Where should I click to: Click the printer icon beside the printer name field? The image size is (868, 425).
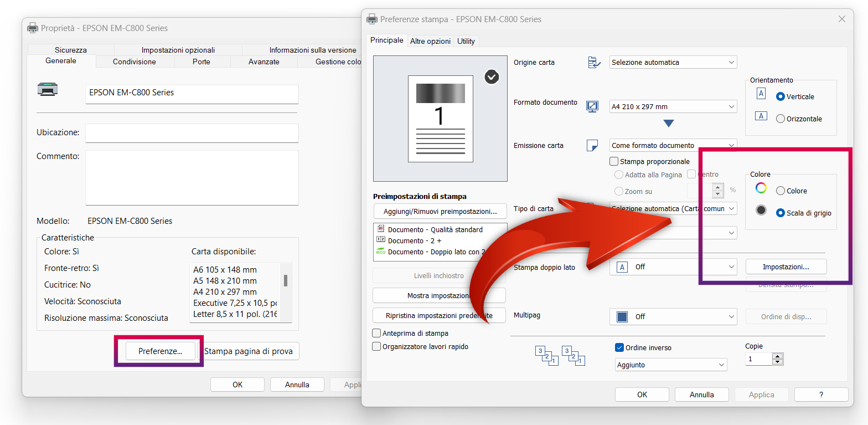point(47,89)
